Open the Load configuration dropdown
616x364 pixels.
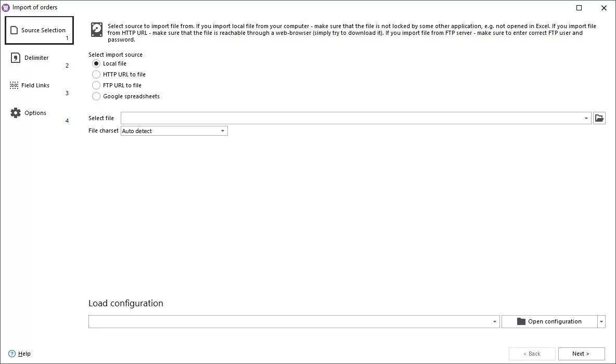pos(494,321)
